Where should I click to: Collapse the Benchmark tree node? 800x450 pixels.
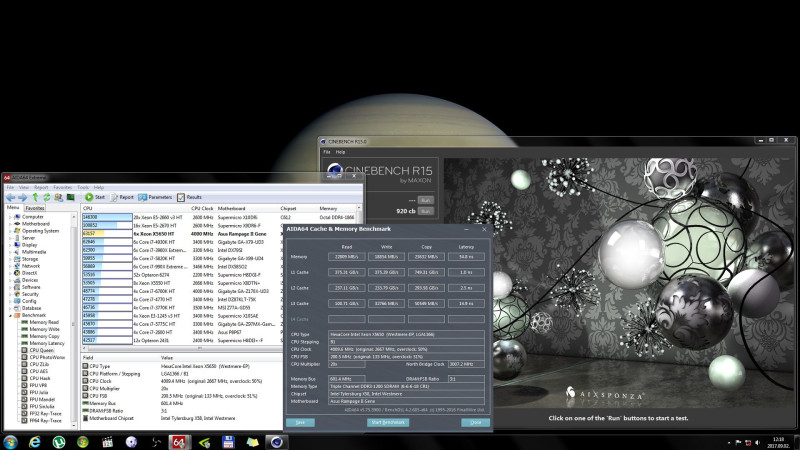[x=12, y=315]
